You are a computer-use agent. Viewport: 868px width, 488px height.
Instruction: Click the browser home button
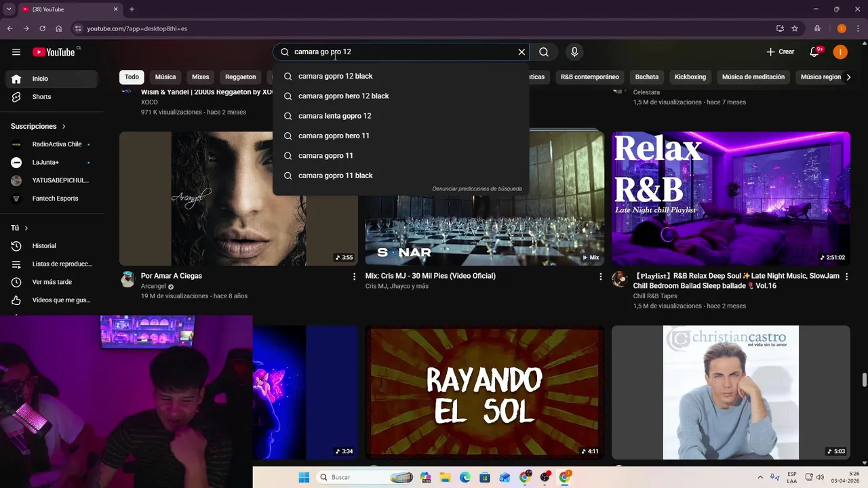click(59, 28)
